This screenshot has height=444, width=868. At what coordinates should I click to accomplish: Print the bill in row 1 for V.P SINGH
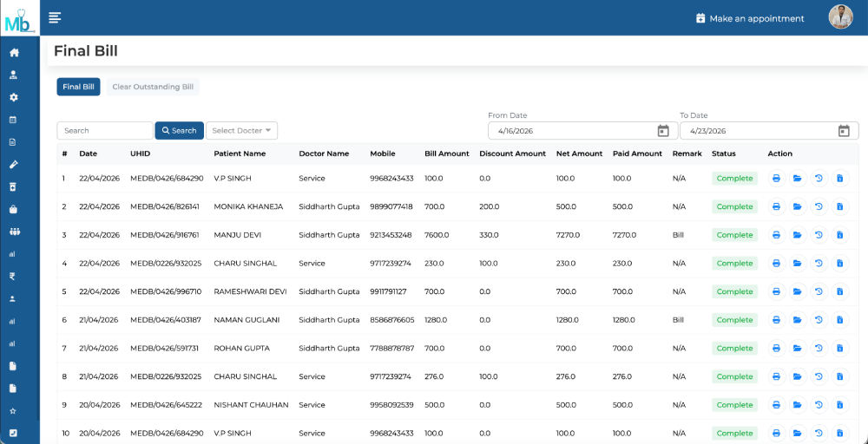click(x=776, y=179)
